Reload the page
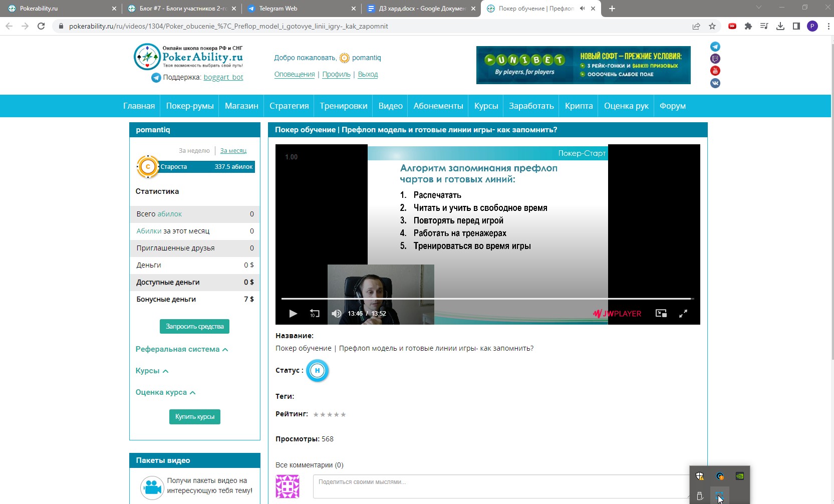Viewport: 834px width, 504px height. coord(41,26)
